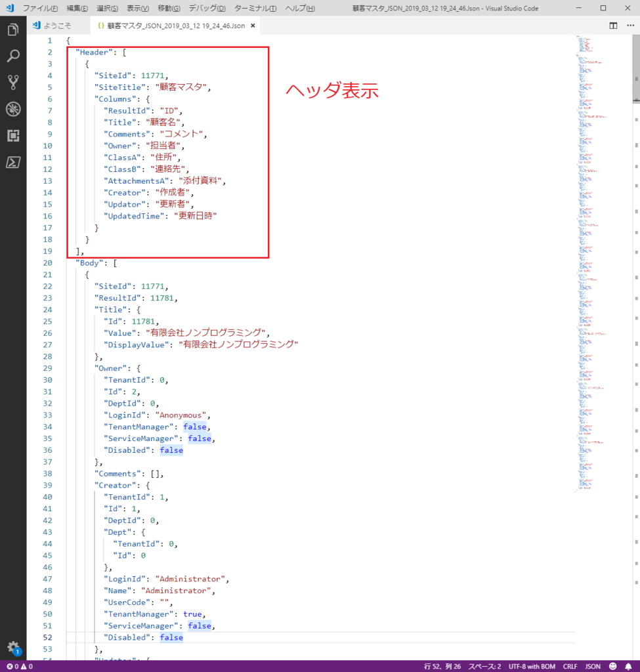The width and height of the screenshot is (640, 672).
Task: Open the notifications bell
Action: tap(628, 667)
